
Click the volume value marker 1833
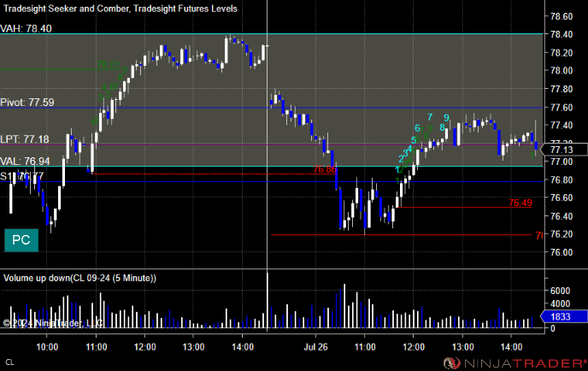point(563,316)
